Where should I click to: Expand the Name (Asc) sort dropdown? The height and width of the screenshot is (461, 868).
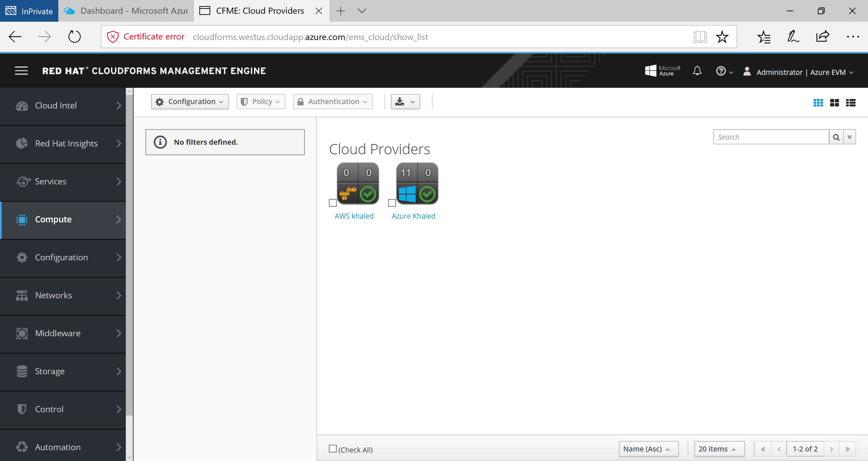pos(648,449)
